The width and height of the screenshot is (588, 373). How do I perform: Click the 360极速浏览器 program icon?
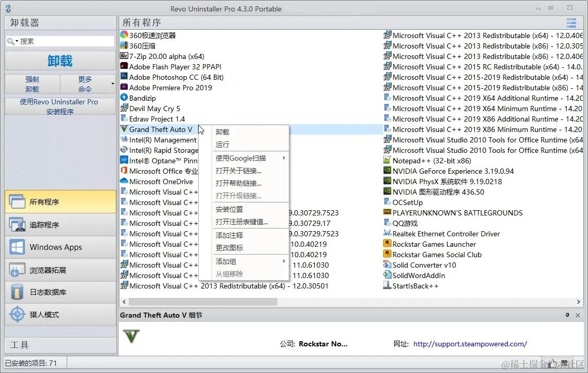click(124, 35)
